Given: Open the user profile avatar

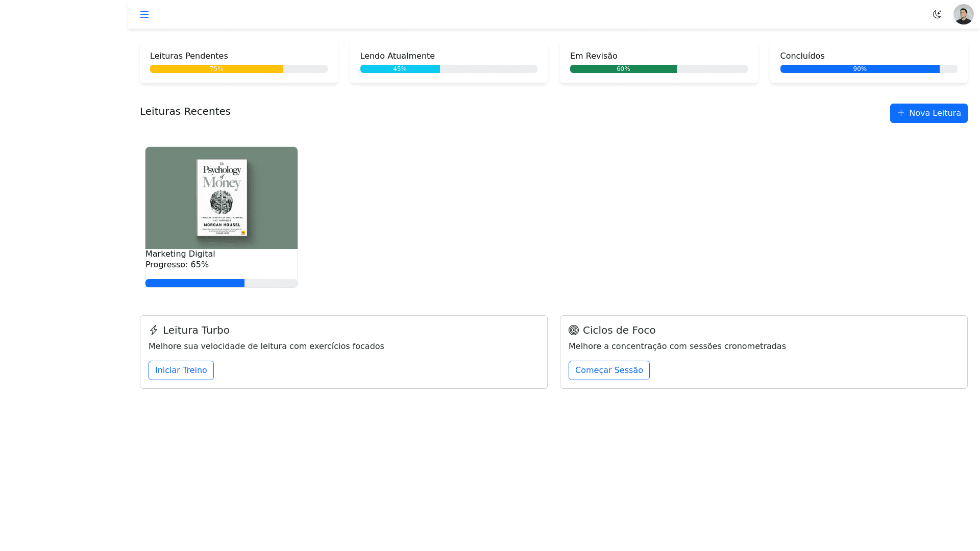Looking at the screenshot, I should 963,14.
